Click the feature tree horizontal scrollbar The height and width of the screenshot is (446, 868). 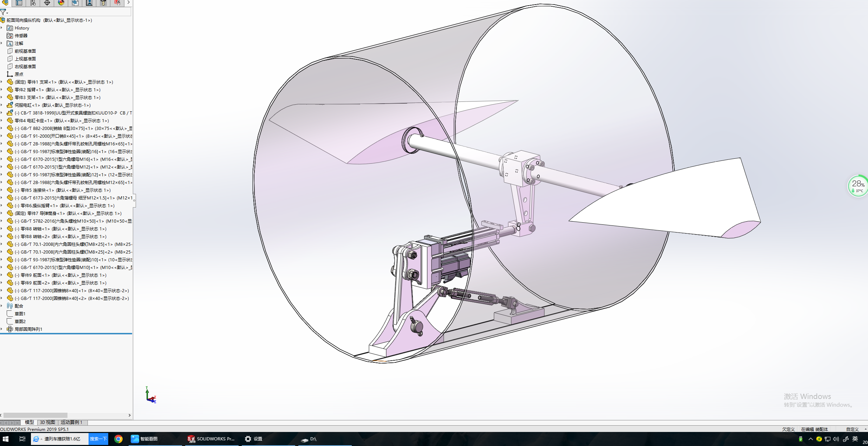[35, 415]
